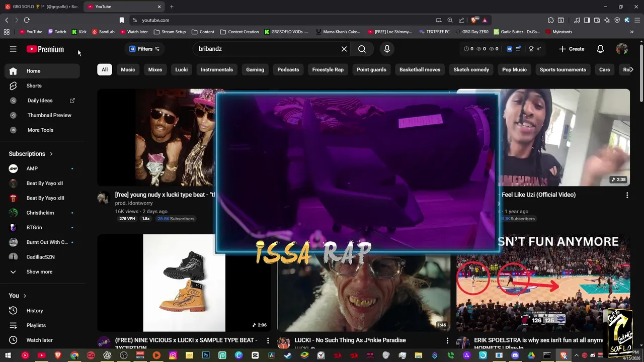Open Watch later in the sidebar
The width and height of the screenshot is (644, 362).
pyautogui.click(x=42, y=340)
